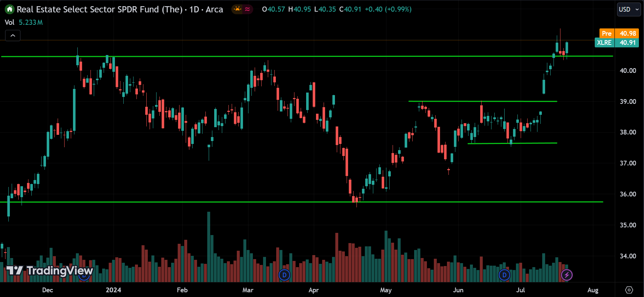This screenshot has height=297, width=644.
Task: Click the Mar label on time axis
Action: 248,290
